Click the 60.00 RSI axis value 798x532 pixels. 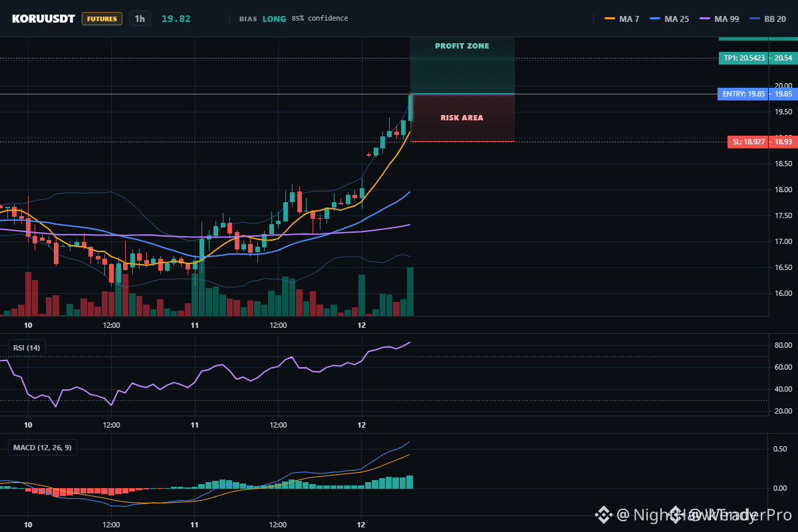point(783,367)
